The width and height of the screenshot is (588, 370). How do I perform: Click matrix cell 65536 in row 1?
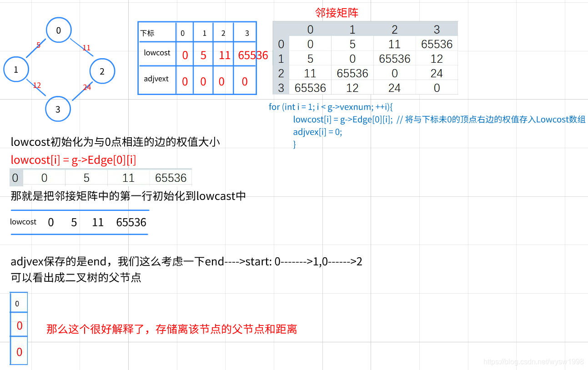click(x=394, y=59)
